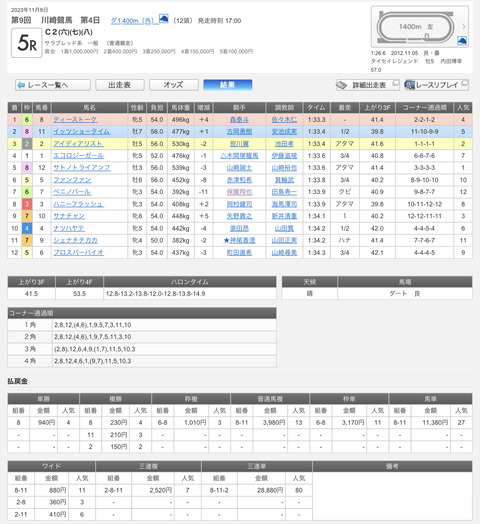480x524 pixels.
Task: Open trainer 山崎裕也 profile link
Action: tap(284, 168)
